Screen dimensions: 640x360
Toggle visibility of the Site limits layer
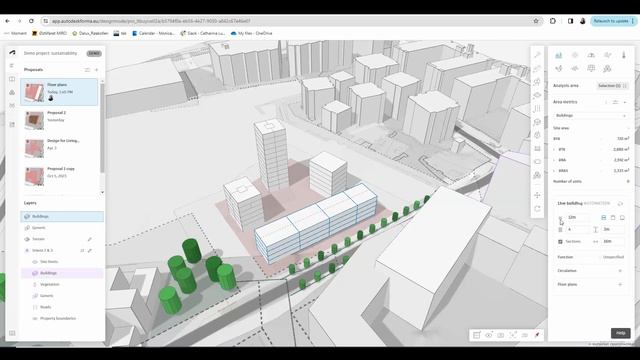point(35,262)
